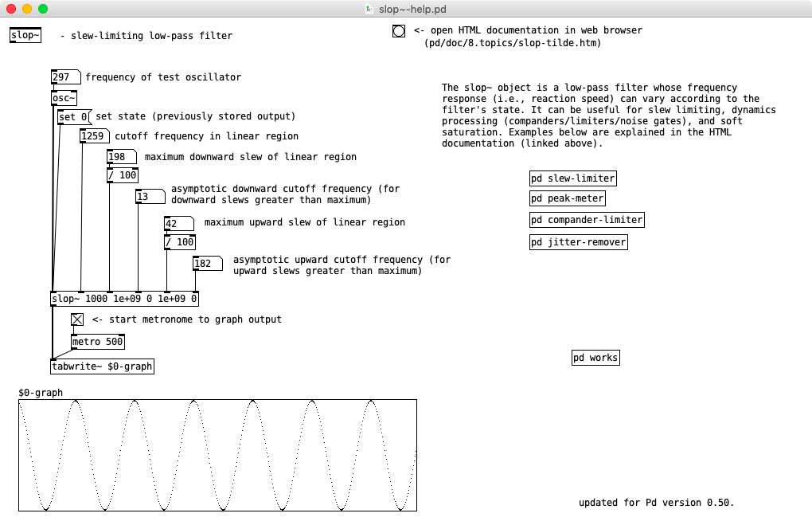The image size is (812, 529).
Task: Click asymptotic downward cutoff number box 13
Action: [x=149, y=197]
